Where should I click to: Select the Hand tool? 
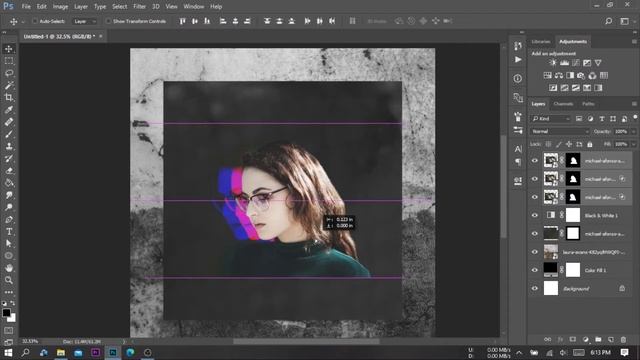pyautogui.click(x=9, y=268)
